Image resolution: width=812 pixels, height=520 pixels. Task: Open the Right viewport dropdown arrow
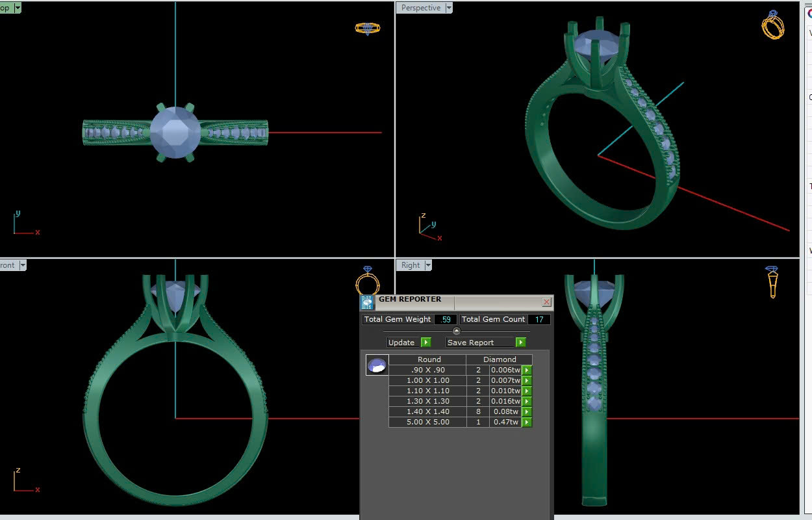[x=427, y=265]
